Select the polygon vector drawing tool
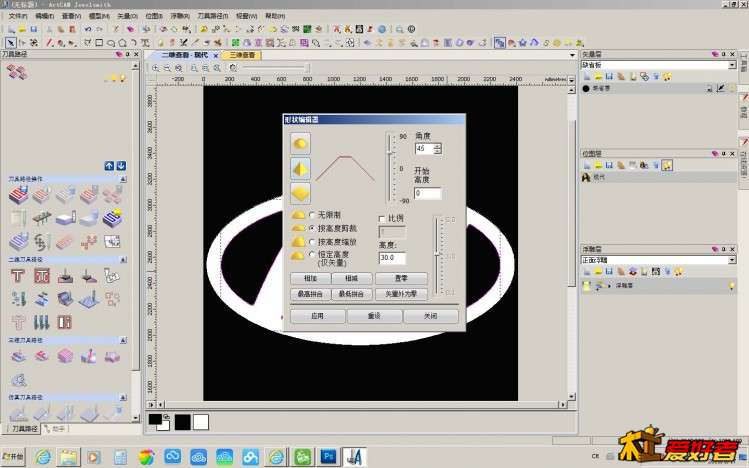Image resolution: width=749 pixels, height=468 pixels. (122, 43)
